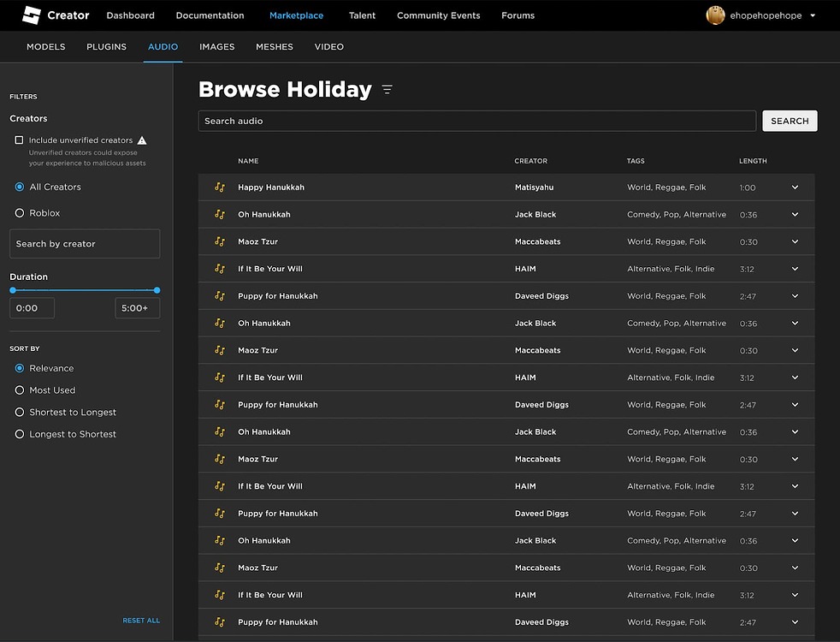
Task: Click the 0:00 minimum duration box
Action: [x=33, y=308]
